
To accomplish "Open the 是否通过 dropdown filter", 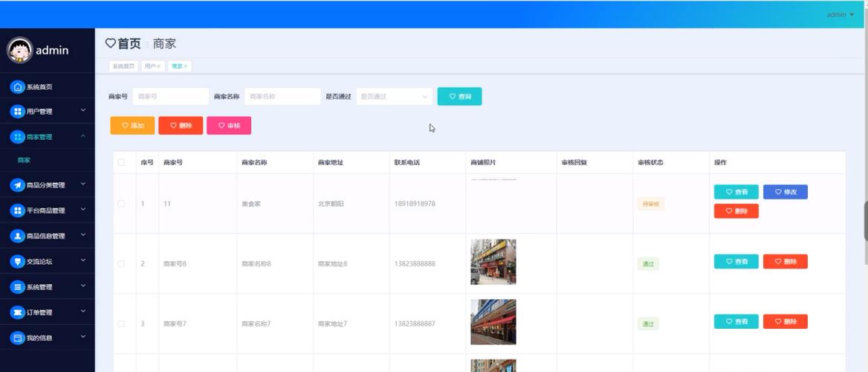I will coord(394,97).
